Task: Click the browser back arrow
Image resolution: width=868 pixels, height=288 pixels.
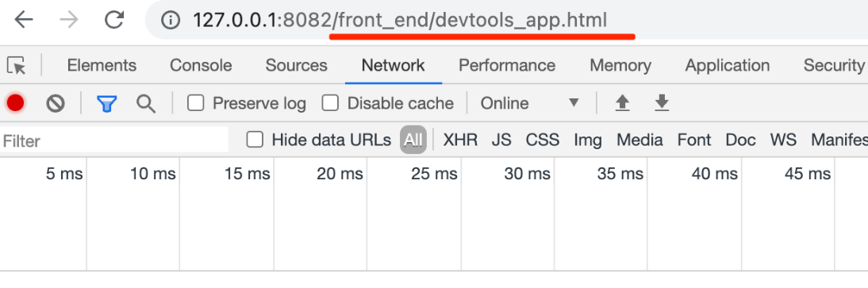Action: point(24,20)
